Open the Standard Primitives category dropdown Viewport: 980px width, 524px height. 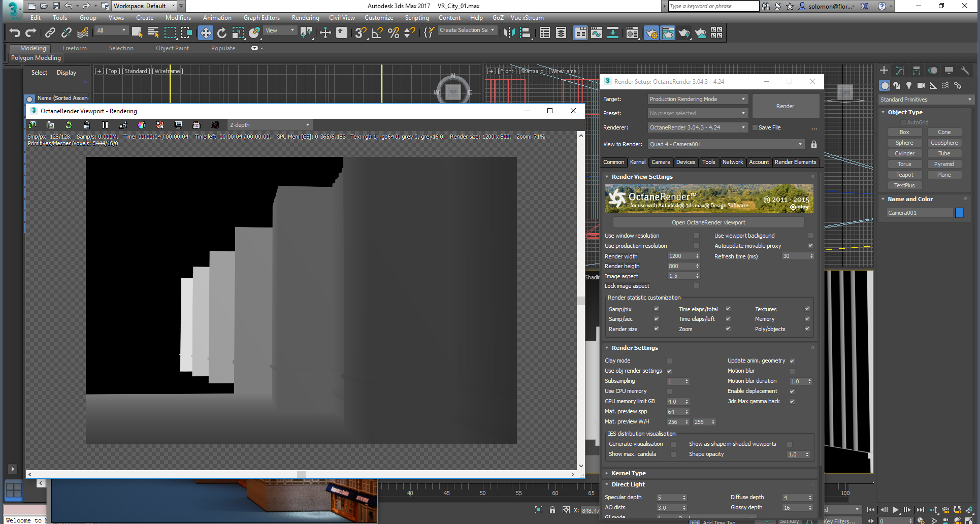(x=926, y=100)
